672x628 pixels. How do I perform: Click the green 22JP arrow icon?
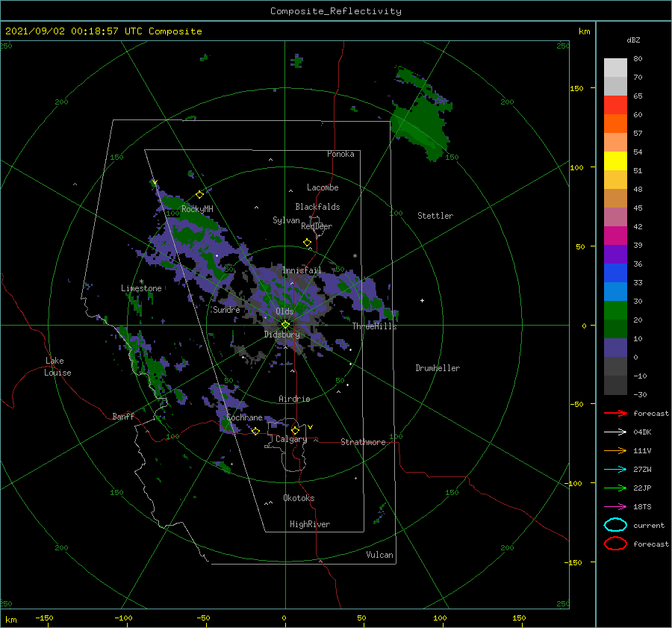(615, 488)
